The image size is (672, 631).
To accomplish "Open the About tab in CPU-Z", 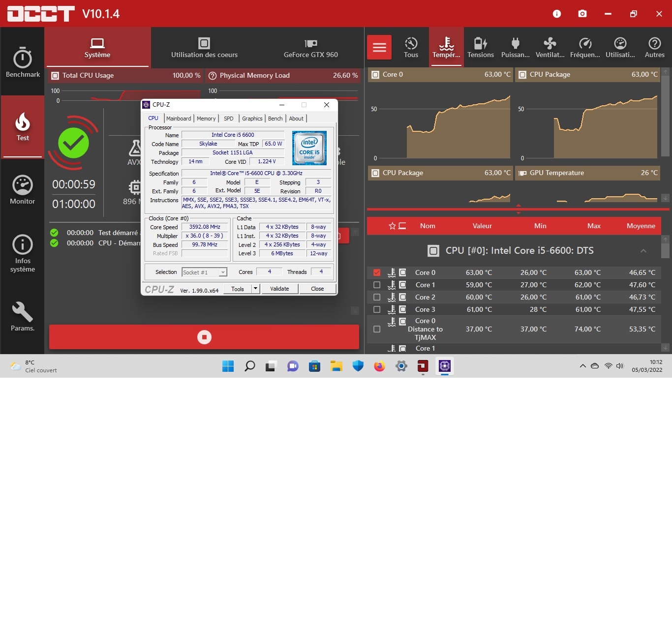I will tap(296, 119).
